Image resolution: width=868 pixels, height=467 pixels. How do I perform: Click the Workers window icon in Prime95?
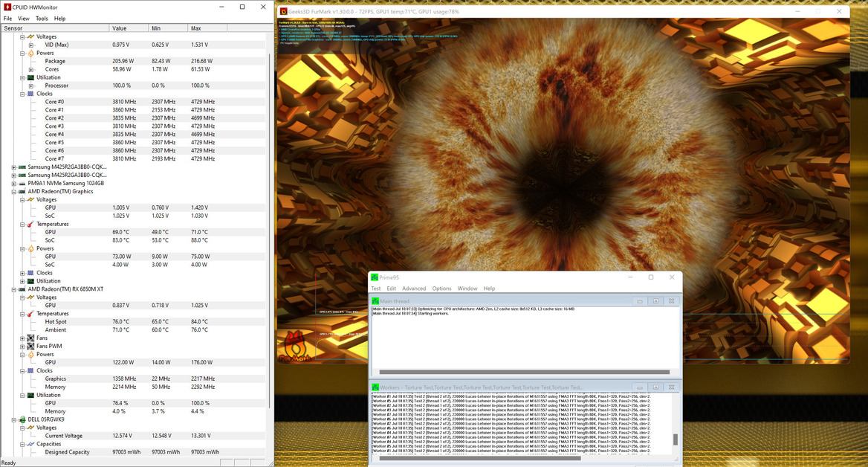(x=375, y=387)
